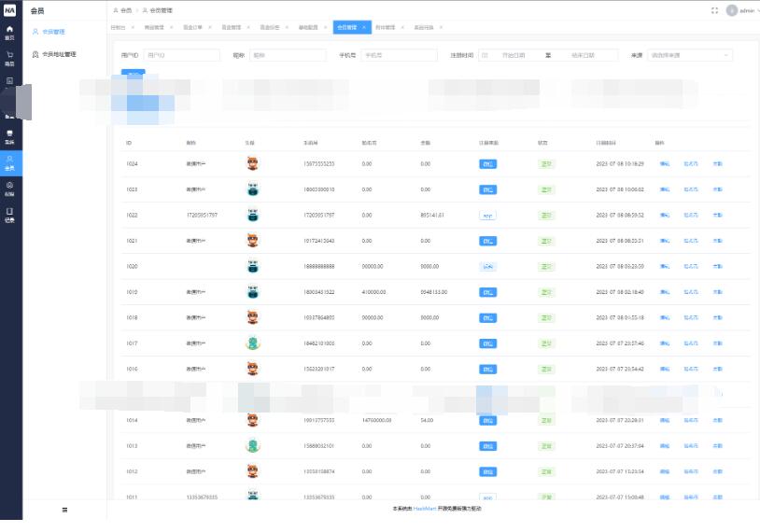
Task: Open the 记录 records icon in sidebar
Action: (x=9, y=215)
